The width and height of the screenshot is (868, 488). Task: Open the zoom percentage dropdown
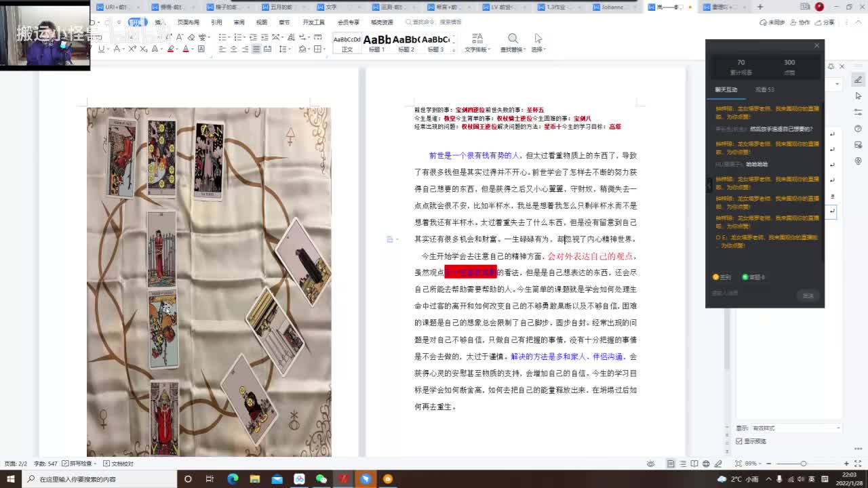pos(753,464)
